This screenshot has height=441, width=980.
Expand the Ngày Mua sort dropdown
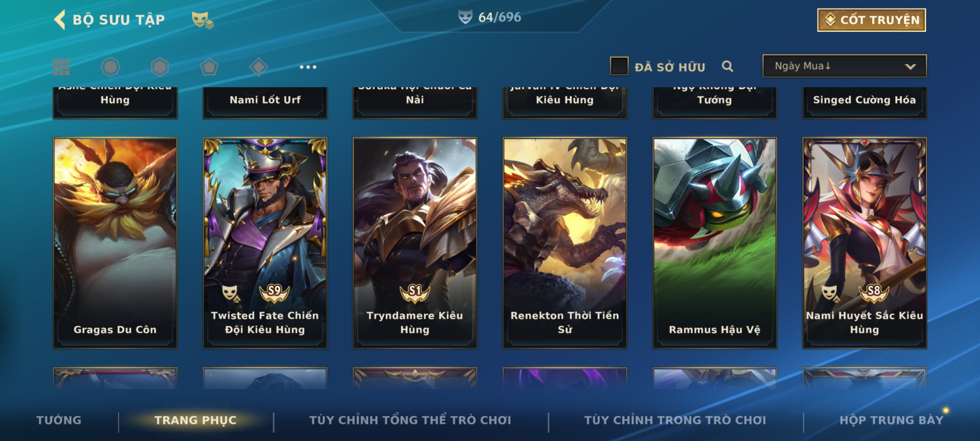[x=844, y=66]
